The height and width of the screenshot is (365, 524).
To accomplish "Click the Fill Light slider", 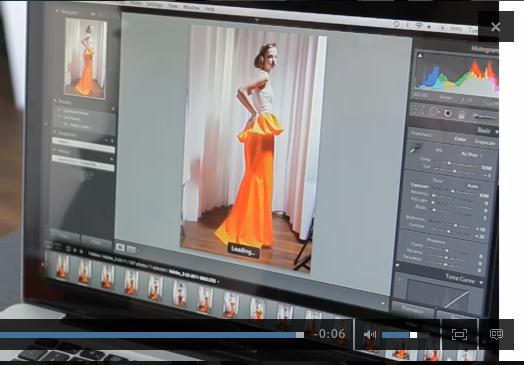I will 452,205.
